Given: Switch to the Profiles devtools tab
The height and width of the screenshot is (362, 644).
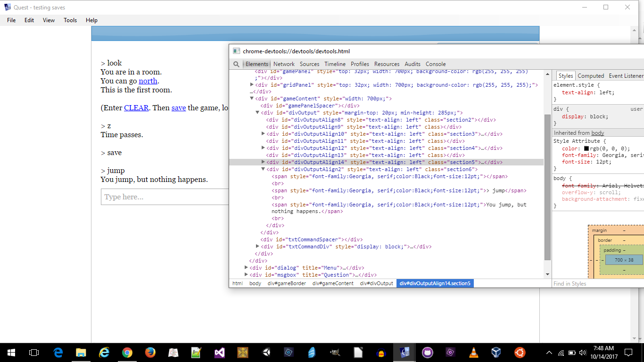Looking at the screenshot, I should point(360,64).
